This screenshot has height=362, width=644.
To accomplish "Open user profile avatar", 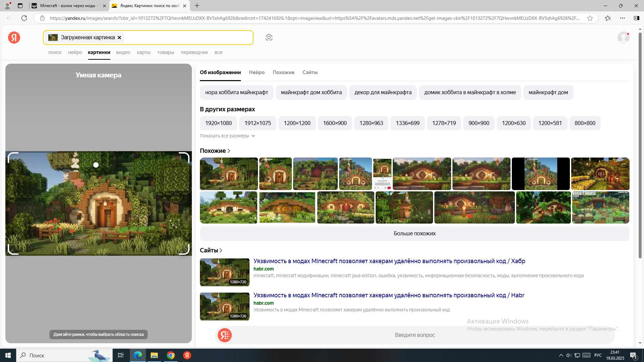I will click(623, 38).
